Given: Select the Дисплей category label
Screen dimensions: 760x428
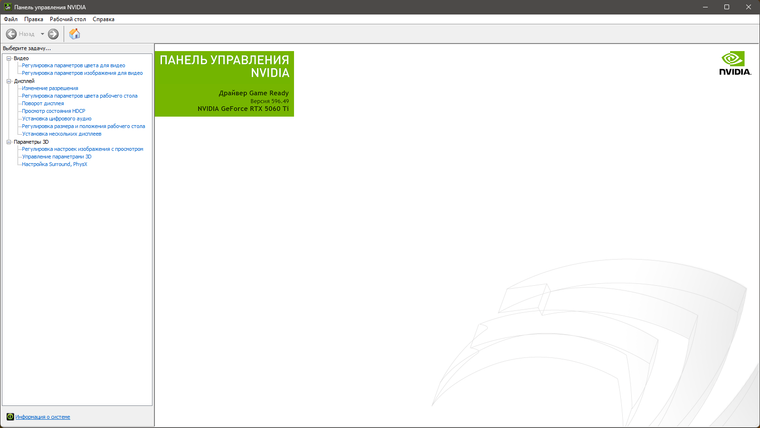Looking at the screenshot, I should tap(24, 81).
